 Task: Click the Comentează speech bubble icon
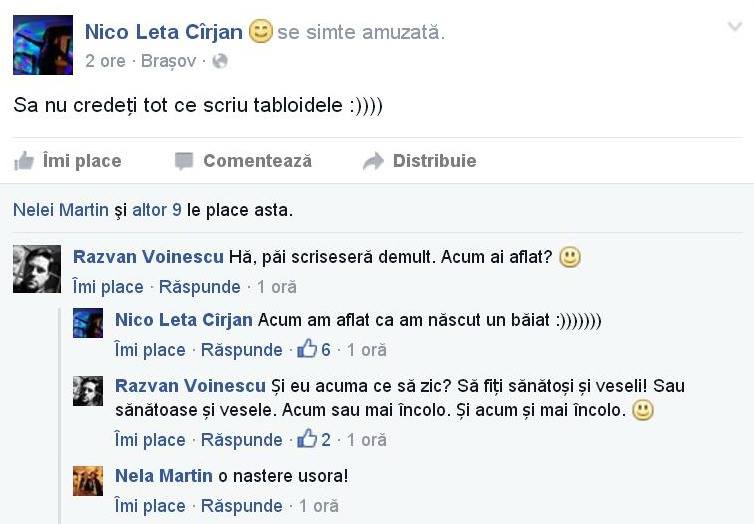click(184, 161)
